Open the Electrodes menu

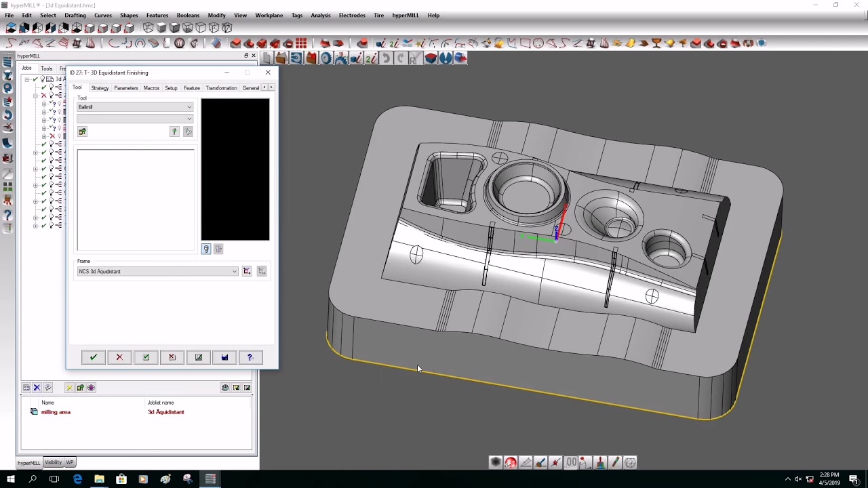point(353,15)
